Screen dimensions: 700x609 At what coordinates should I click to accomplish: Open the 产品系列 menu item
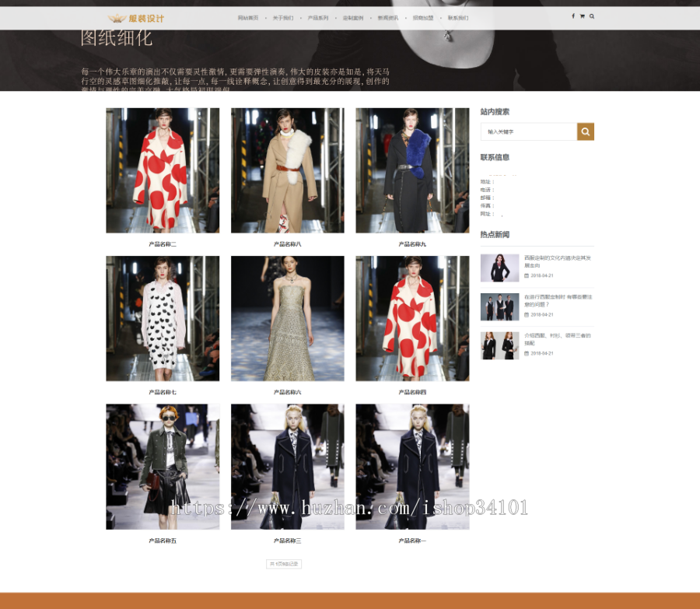coord(320,16)
